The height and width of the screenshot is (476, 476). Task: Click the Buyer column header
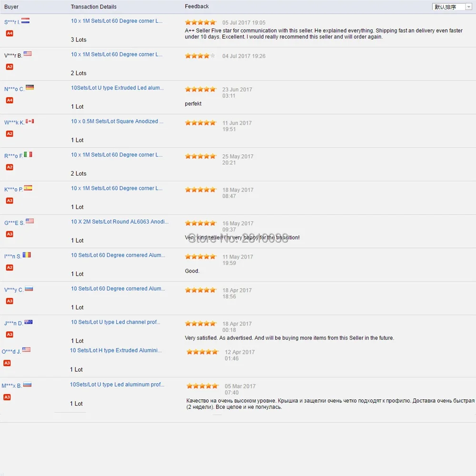point(11,7)
